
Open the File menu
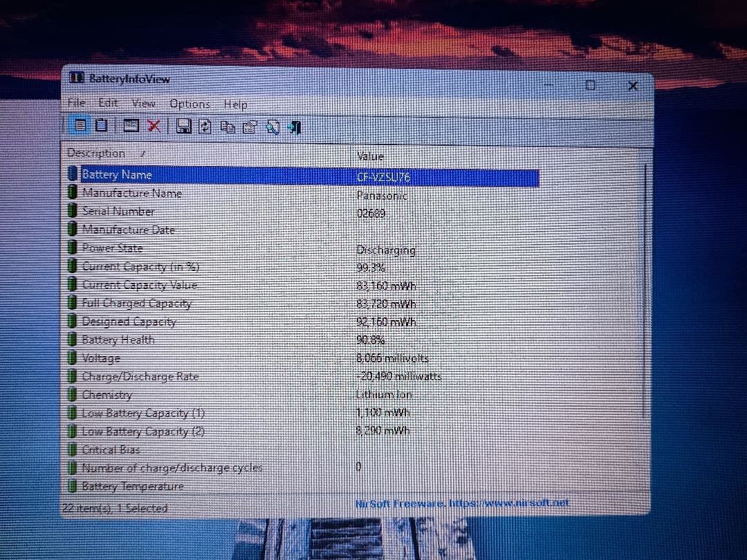coord(76,103)
